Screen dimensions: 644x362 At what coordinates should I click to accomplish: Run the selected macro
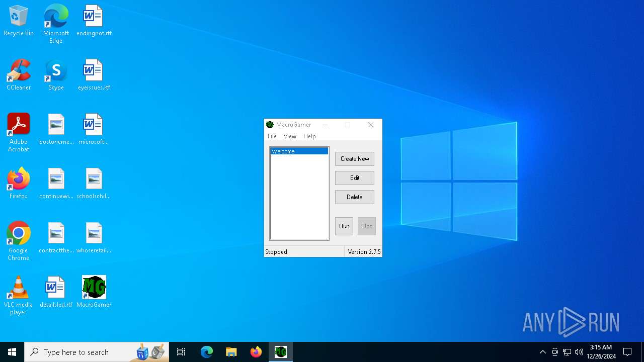tap(344, 226)
